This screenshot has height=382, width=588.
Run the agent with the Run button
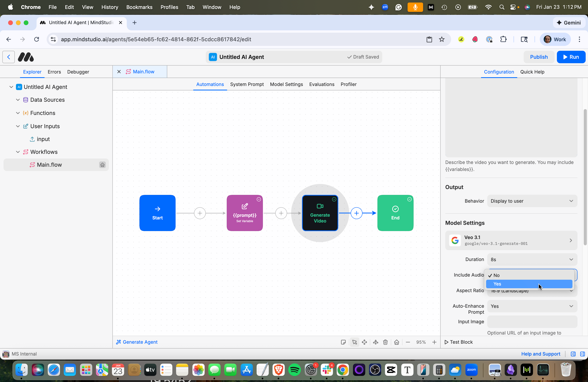[x=571, y=57]
